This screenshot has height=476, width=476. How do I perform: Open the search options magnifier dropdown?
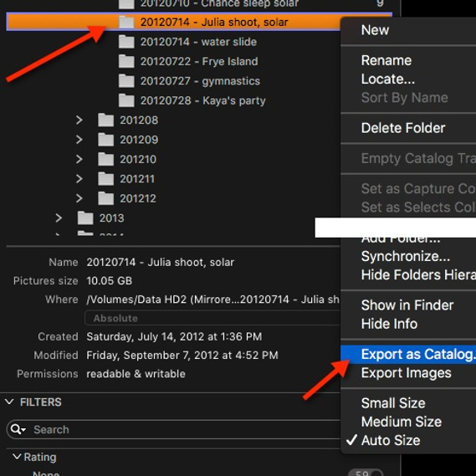coord(18,429)
